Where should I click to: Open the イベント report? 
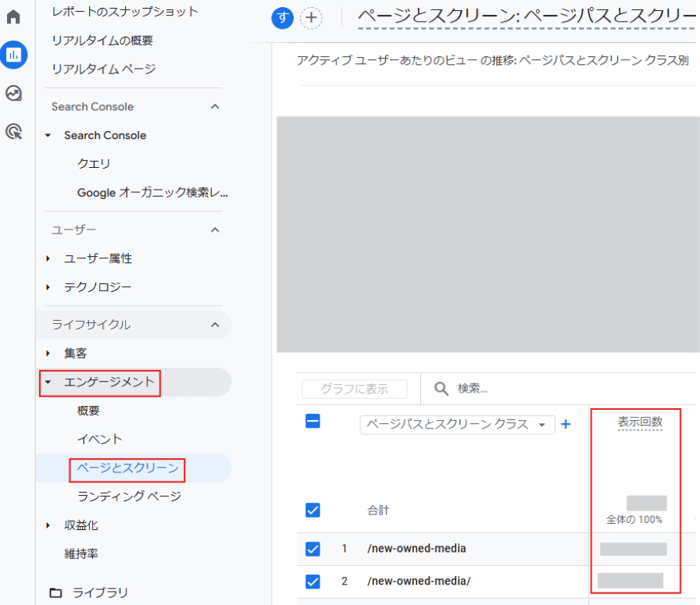coord(99,439)
